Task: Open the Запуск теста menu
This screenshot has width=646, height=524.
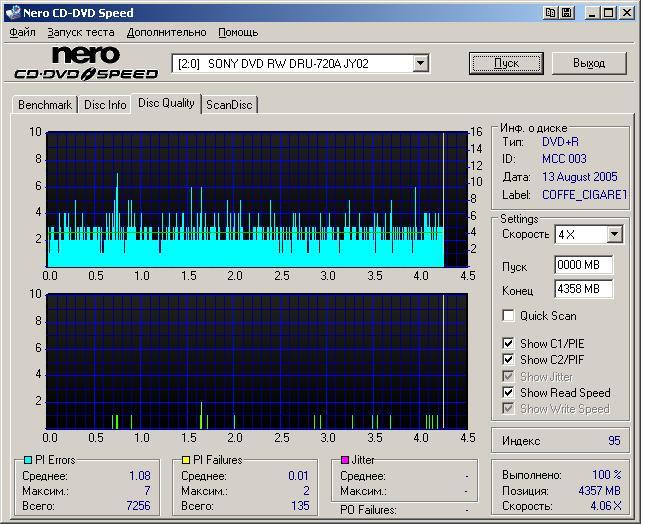Action: tap(81, 32)
